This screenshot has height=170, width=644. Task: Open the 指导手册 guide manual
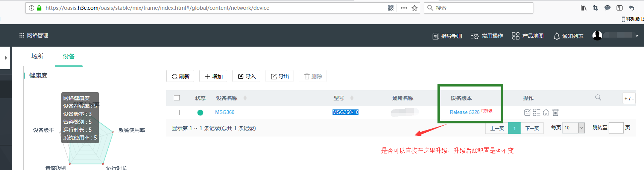(447, 36)
